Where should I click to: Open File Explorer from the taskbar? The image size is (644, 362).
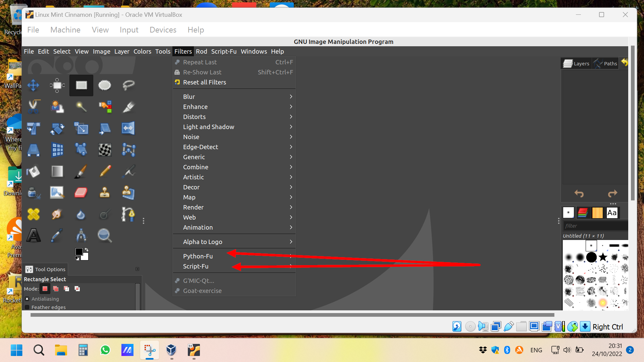coord(61,350)
